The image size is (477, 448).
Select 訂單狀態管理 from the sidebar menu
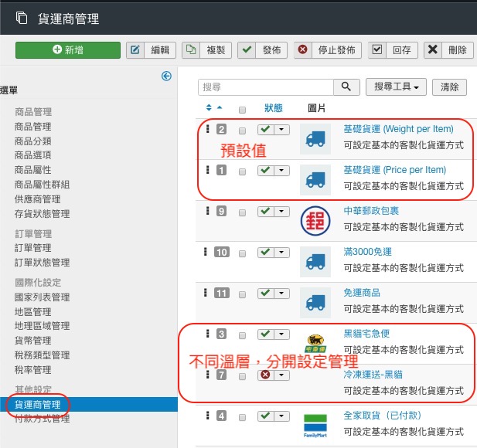click(43, 263)
